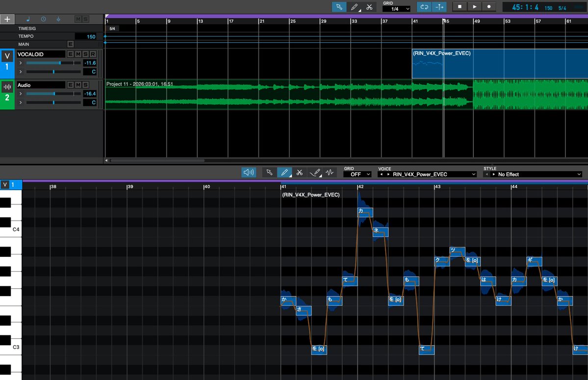Select the TIMESIG row

(52, 28)
